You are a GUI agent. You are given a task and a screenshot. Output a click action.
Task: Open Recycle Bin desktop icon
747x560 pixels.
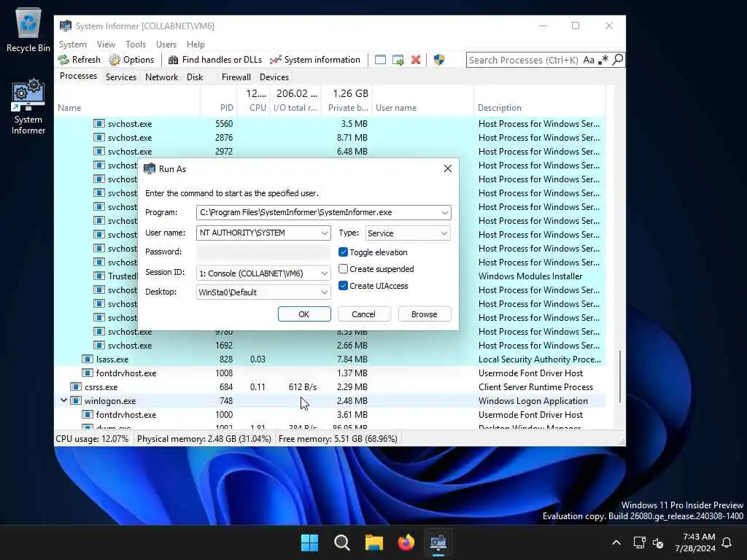tap(28, 29)
